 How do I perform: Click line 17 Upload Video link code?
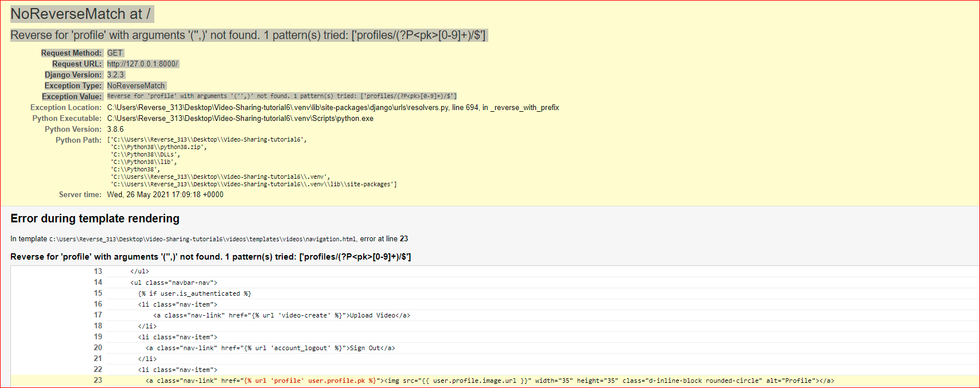282,315
